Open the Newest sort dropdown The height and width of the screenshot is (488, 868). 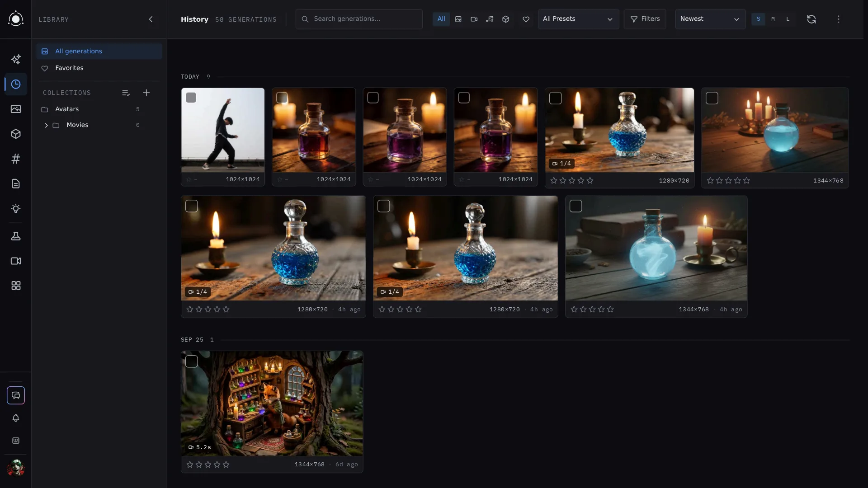click(710, 19)
